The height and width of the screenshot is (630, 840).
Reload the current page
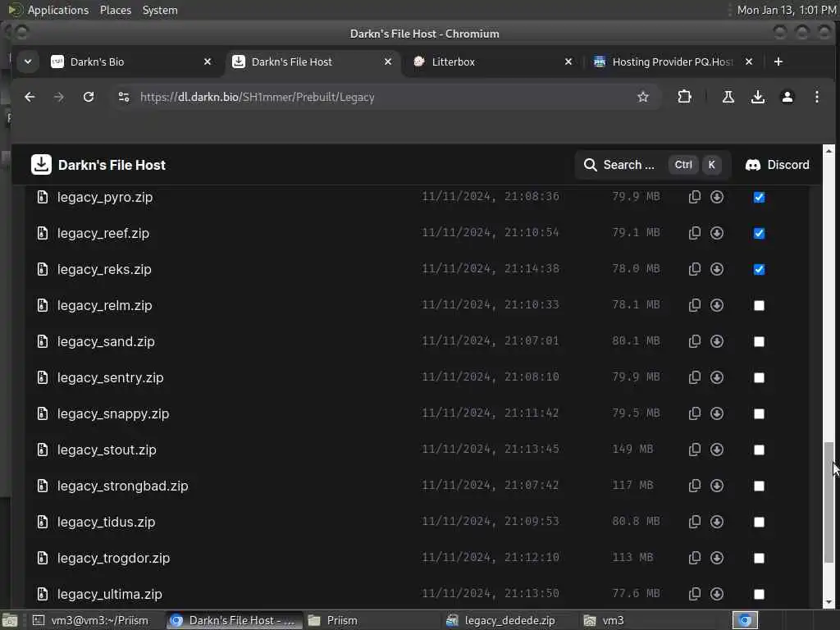pyautogui.click(x=89, y=97)
